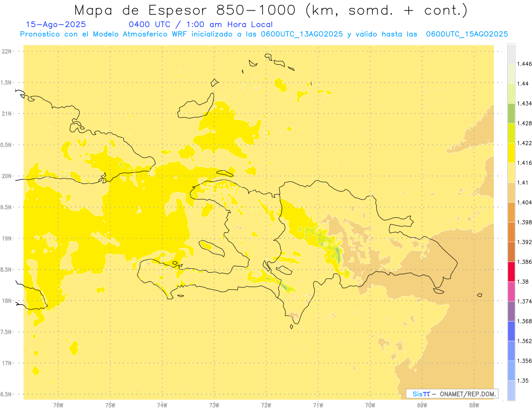Screen dimensions: 532x411
Task: Click the legend value '1.38'
Action: (x=522, y=282)
